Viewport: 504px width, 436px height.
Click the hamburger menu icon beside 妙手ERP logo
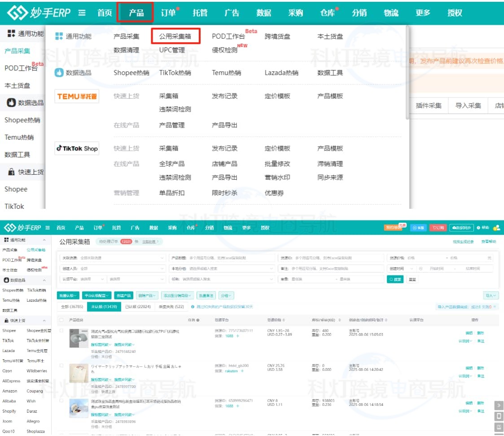(x=82, y=13)
